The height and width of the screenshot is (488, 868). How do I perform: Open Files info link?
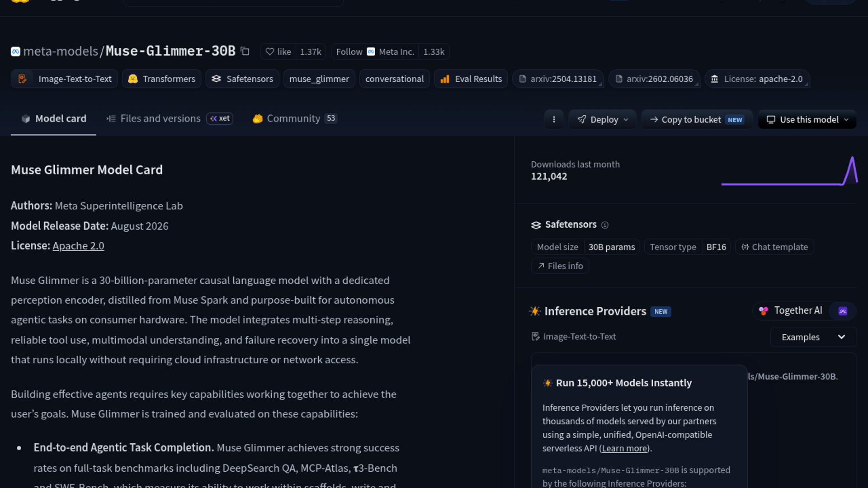tap(560, 266)
